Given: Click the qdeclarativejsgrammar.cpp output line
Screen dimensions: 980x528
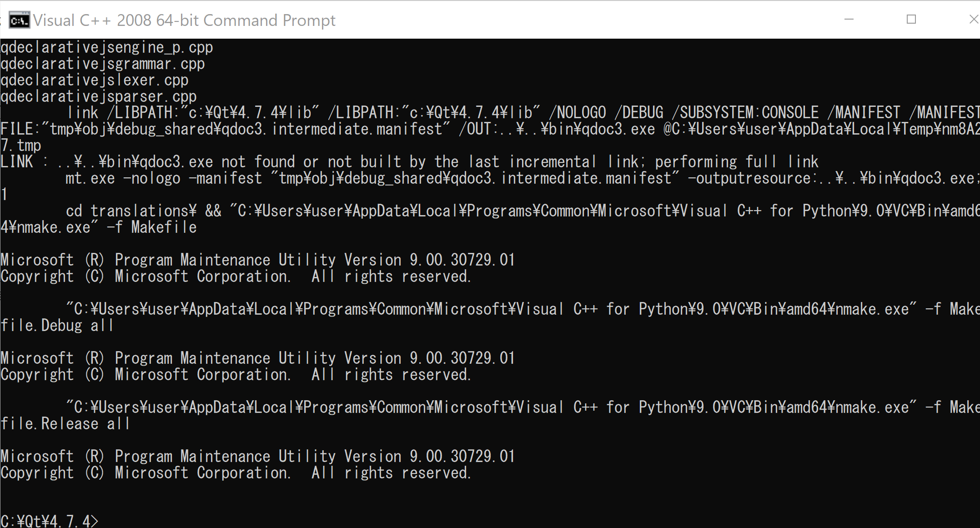Looking at the screenshot, I should 102,64.
